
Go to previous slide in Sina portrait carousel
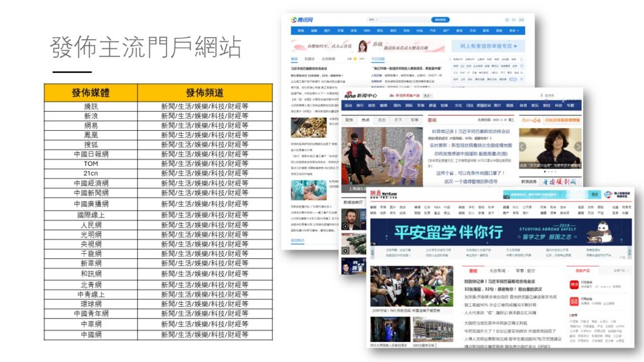523,146
